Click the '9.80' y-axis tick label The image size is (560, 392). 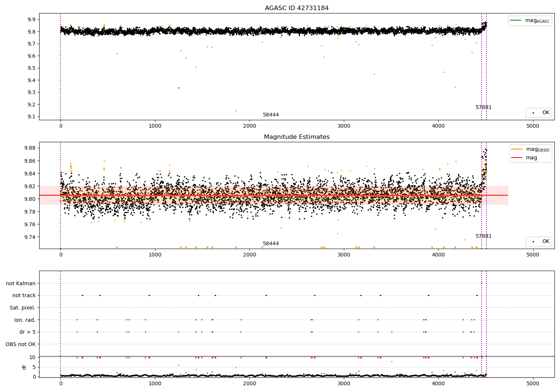tap(30, 199)
